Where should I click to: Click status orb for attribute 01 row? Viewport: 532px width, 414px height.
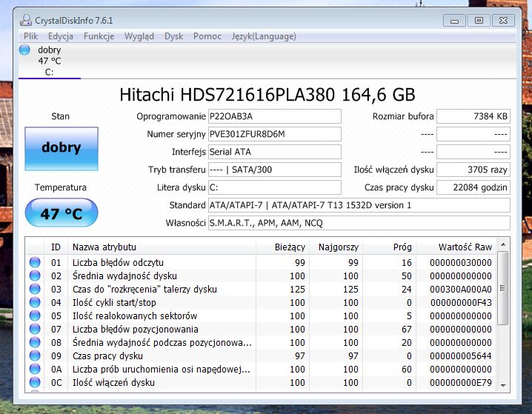pyautogui.click(x=35, y=262)
